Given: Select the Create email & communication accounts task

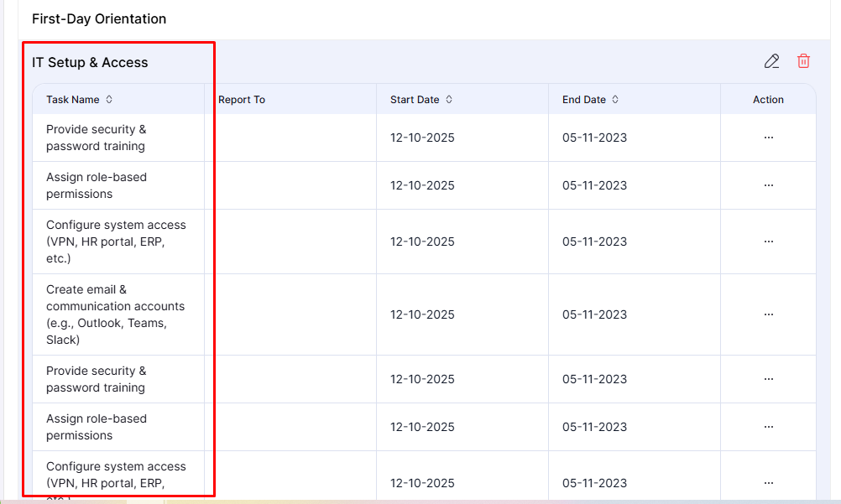Looking at the screenshot, I should tap(115, 314).
